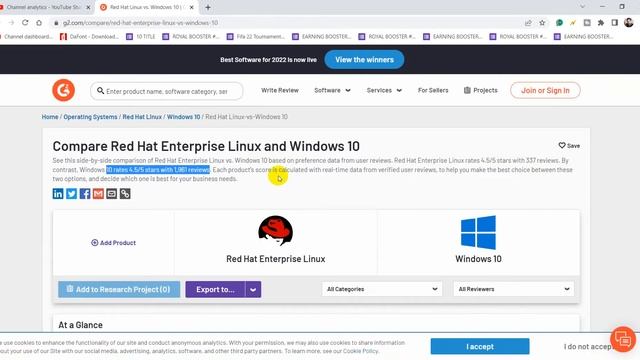Share the comparison on Facebook
640x360 pixels.
pos(85,193)
